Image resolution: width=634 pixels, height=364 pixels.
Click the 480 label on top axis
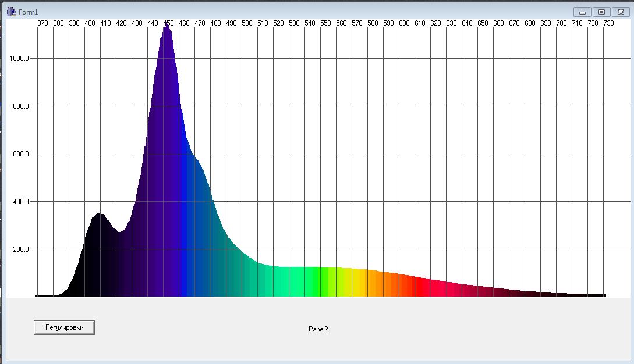click(216, 23)
